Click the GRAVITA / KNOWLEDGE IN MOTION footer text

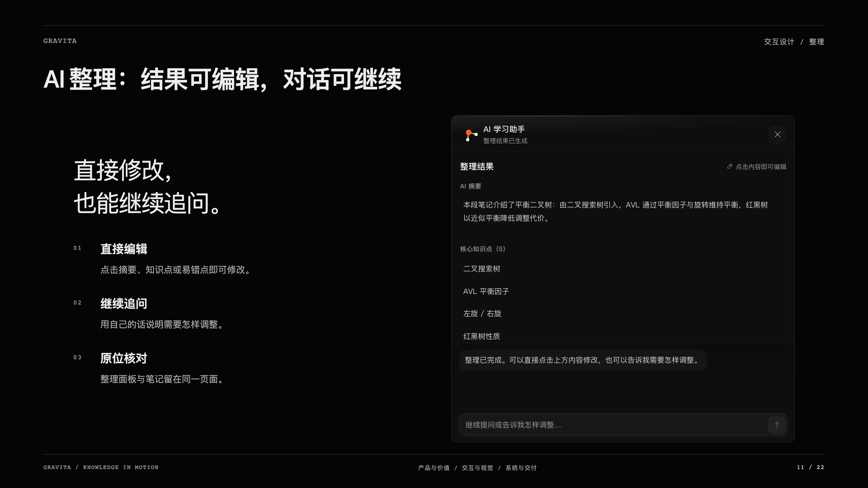(x=101, y=467)
